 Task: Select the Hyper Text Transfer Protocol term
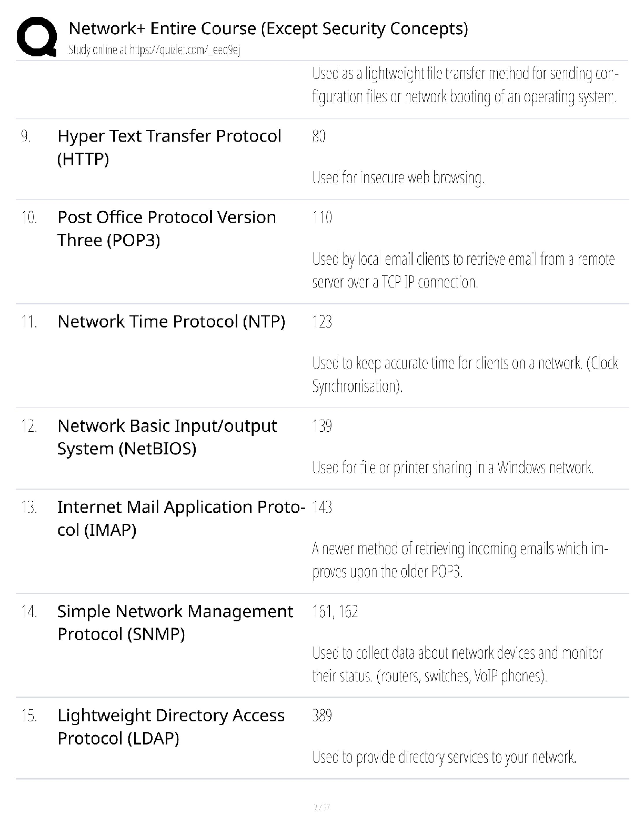(169, 147)
